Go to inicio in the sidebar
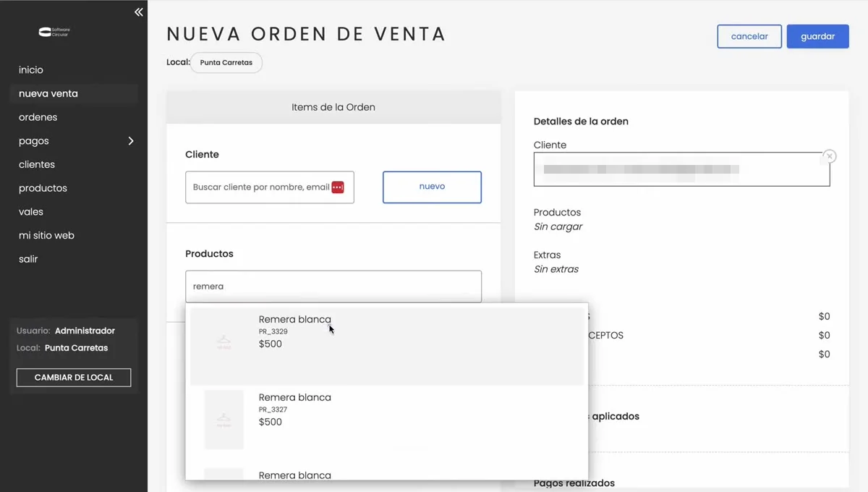Viewport: 868px width, 492px height. tap(31, 70)
